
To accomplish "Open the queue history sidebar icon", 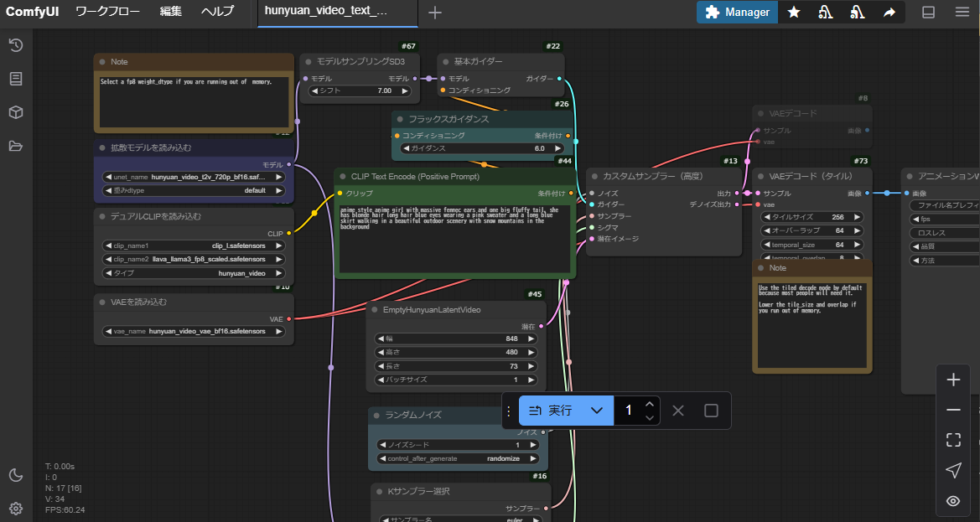I will 16,45.
